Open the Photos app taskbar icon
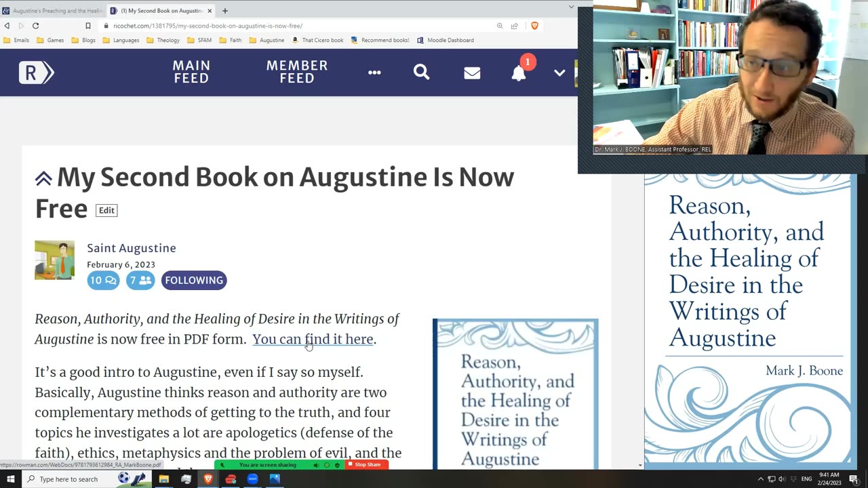 click(275, 479)
